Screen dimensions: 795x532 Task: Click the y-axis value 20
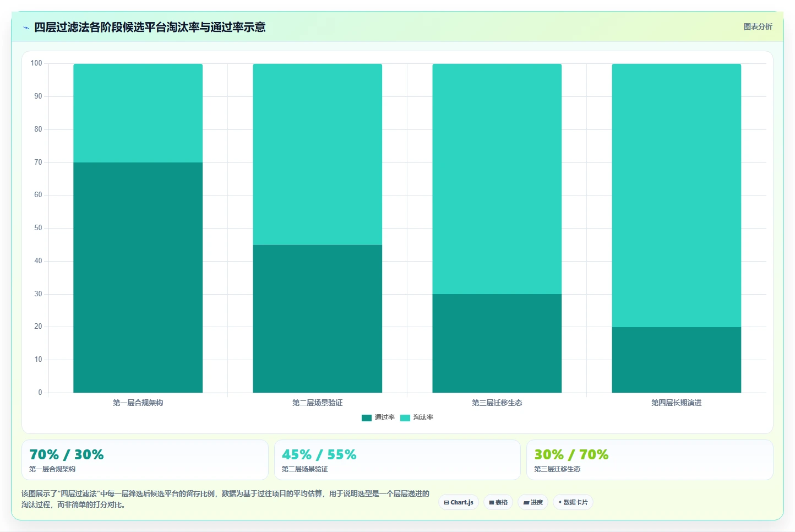[x=38, y=326]
